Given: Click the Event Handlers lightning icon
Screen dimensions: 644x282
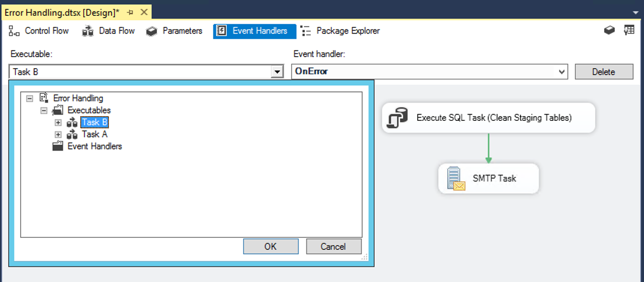Looking at the screenshot, I should point(221,31).
